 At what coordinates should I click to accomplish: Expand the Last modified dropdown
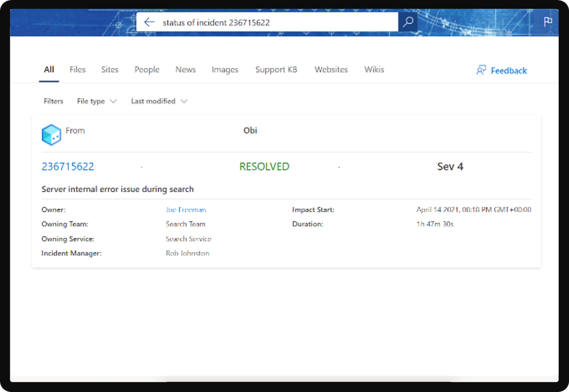(x=159, y=101)
